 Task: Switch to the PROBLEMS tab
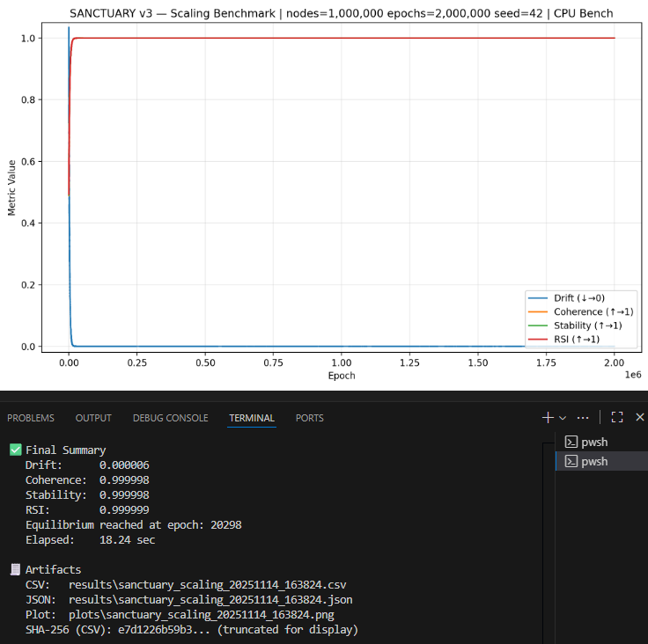click(31, 418)
